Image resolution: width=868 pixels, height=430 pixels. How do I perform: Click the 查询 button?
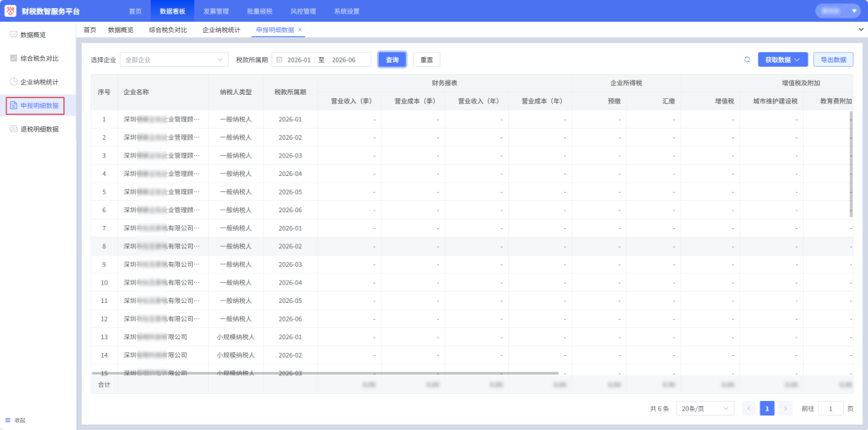pyautogui.click(x=392, y=59)
